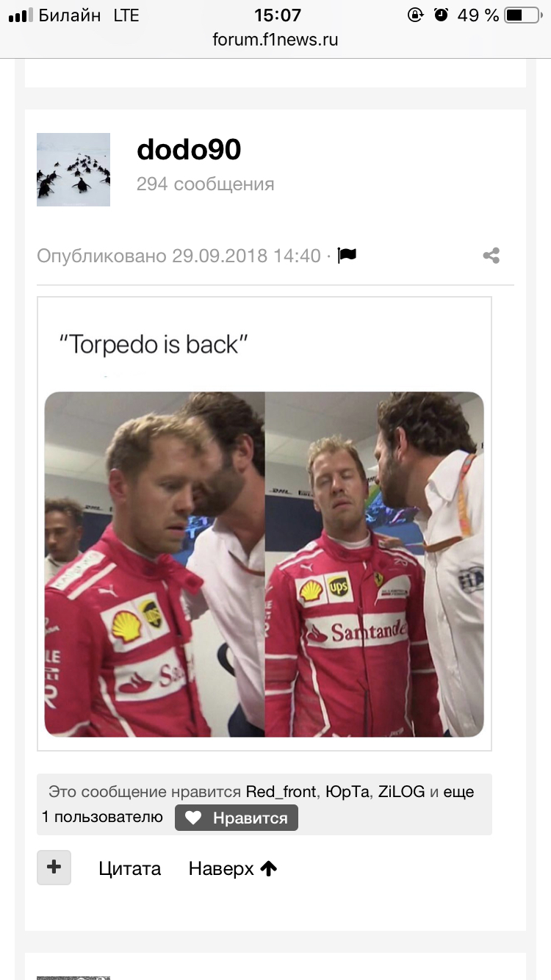551x980 pixels.
Task: Tap the alarm clock status icon
Action: tap(441, 15)
